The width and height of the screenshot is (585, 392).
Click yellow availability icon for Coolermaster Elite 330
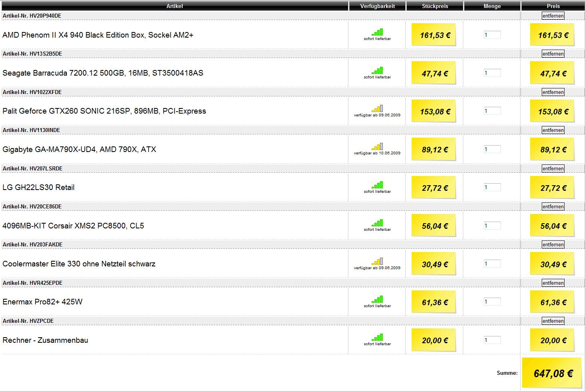click(377, 261)
